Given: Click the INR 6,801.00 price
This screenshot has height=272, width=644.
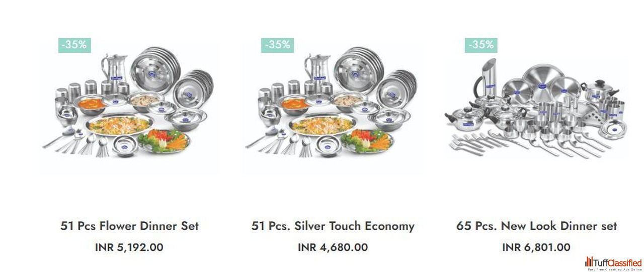Looking at the screenshot, I should pyautogui.click(x=536, y=247).
